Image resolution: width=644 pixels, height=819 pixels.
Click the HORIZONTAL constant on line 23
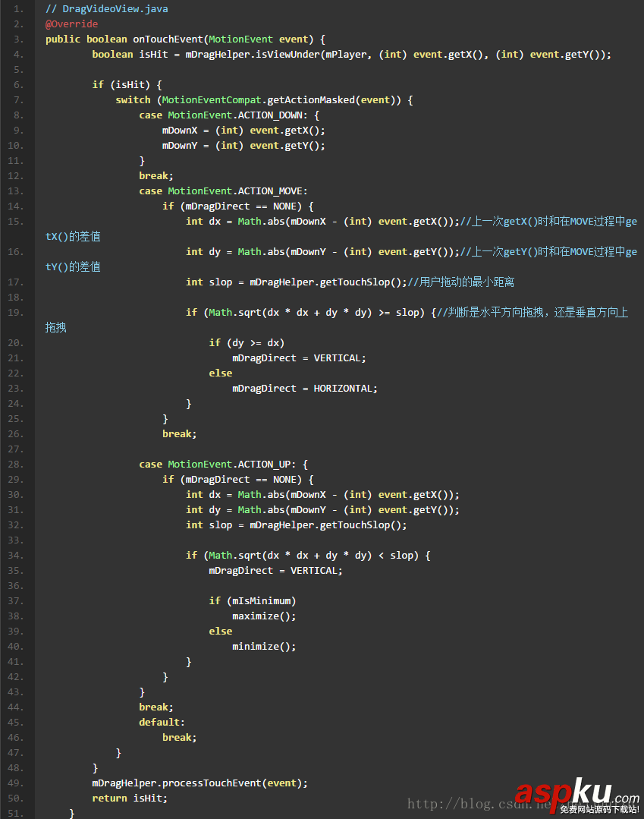pos(345,389)
